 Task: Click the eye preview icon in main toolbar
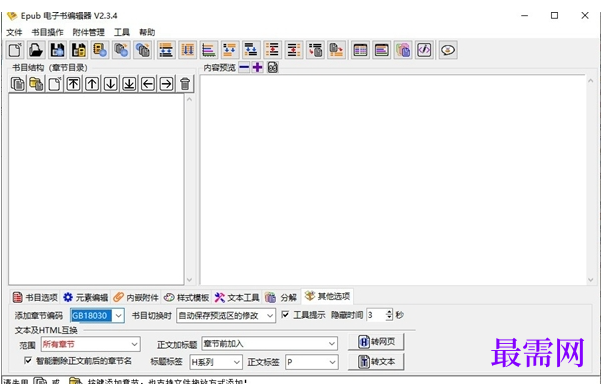pyautogui.click(x=448, y=50)
